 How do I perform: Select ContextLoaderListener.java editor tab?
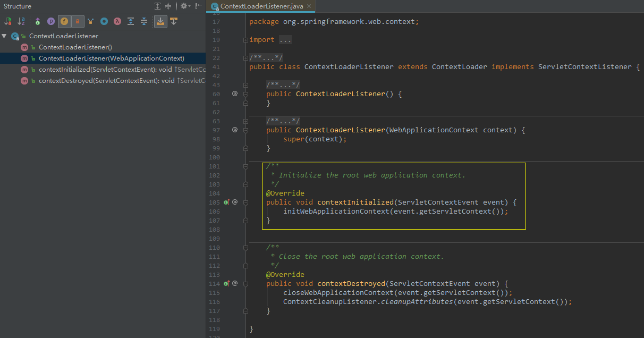point(260,6)
